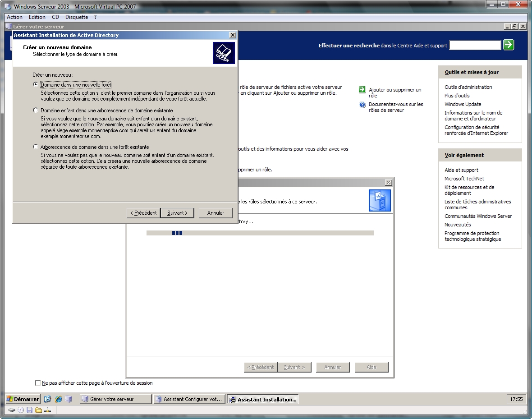Click the first quick launch icon next to Démarrer
The image size is (532, 419).
click(x=47, y=399)
